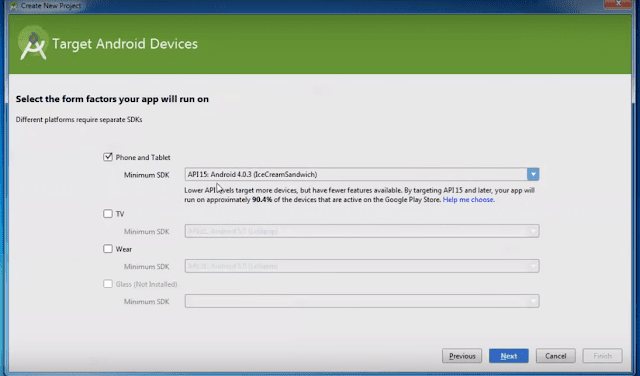
Task: Click 'Different platforms require separate SDKs' text
Action: tap(79, 120)
